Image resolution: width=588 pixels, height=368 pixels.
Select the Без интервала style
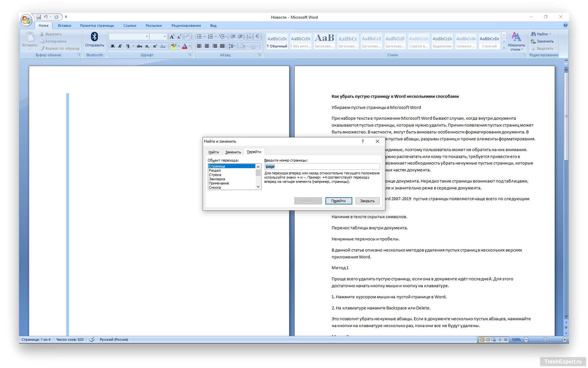[301, 41]
